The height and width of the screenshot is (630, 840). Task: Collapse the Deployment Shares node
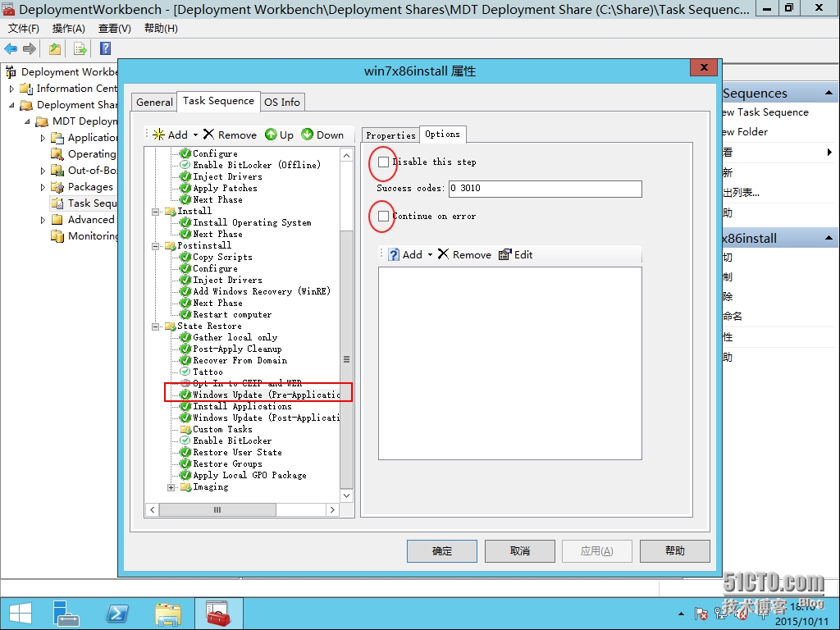(11, 105)
